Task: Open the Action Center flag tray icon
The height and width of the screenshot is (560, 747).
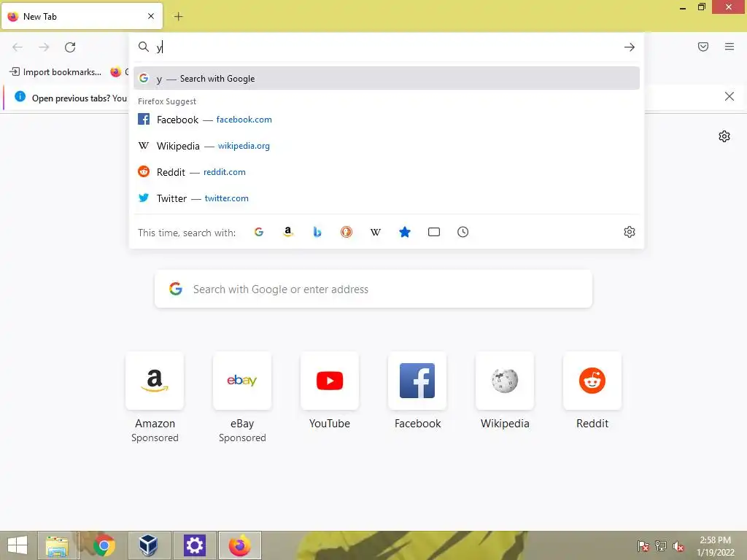Action: 643,546
